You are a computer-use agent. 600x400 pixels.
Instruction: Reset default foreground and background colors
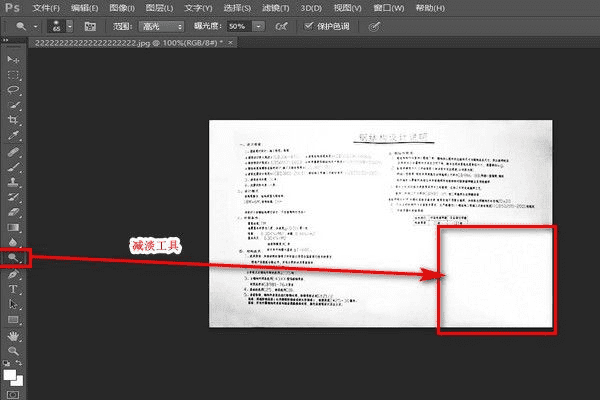coord(6,363)
